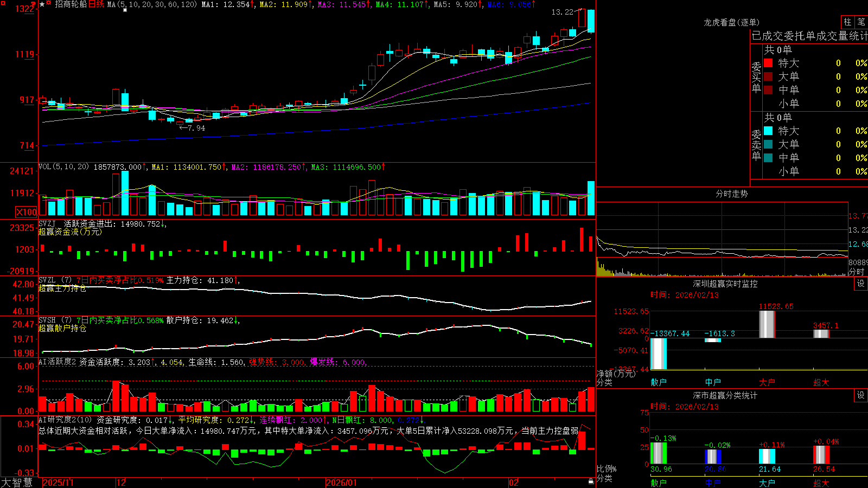This screenshot has width=868, height=488.
Task: Click the 26.54 超大 bar in 分类统计
Action: 821,455
